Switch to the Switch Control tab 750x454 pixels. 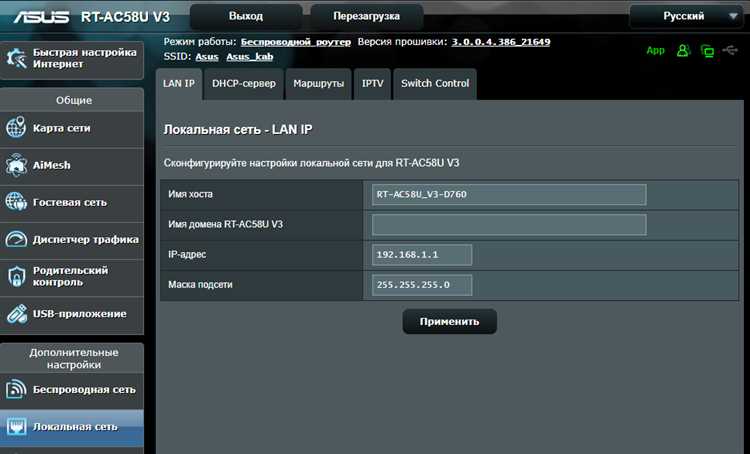pyautogui.click(x=435, y=84)
